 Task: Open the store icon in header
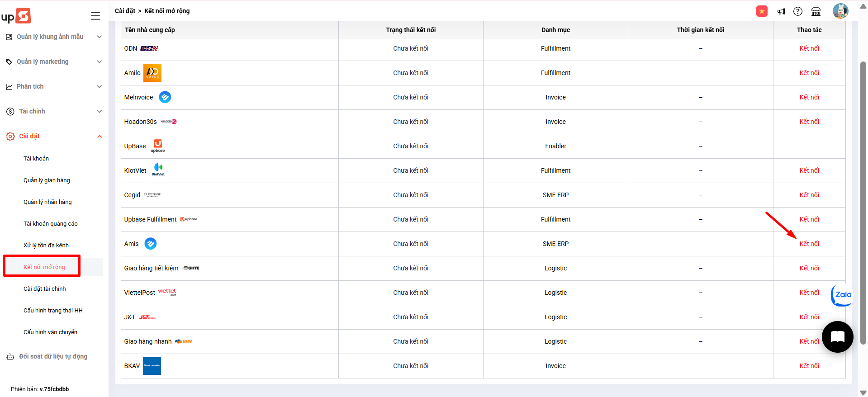click(x=816, y=11)
